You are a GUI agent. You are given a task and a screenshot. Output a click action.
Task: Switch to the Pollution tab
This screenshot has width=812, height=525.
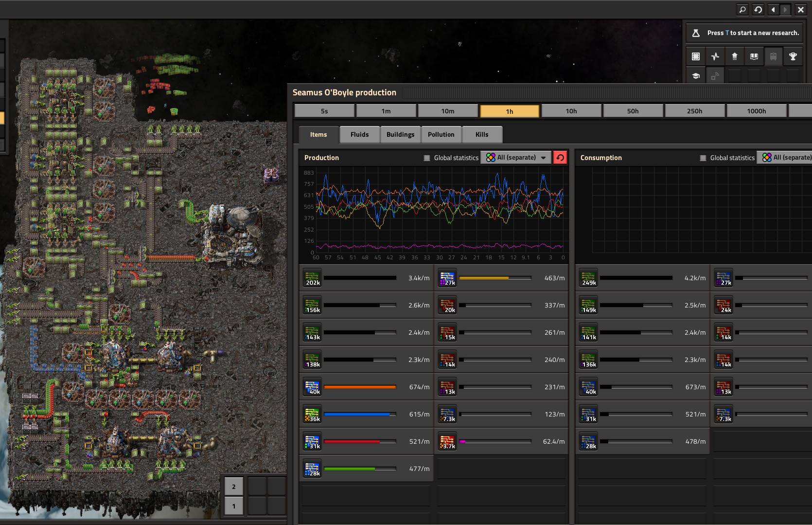click(441, 135)
